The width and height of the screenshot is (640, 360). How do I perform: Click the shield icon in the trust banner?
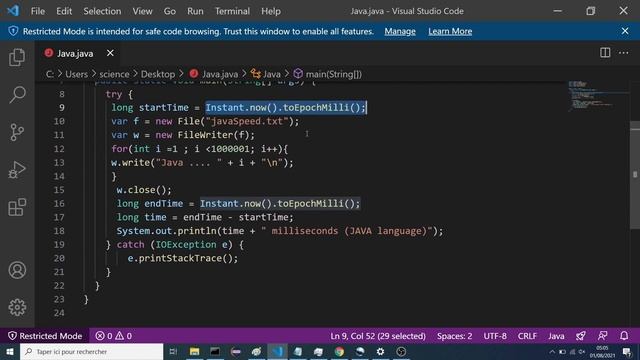pos(13,31)
